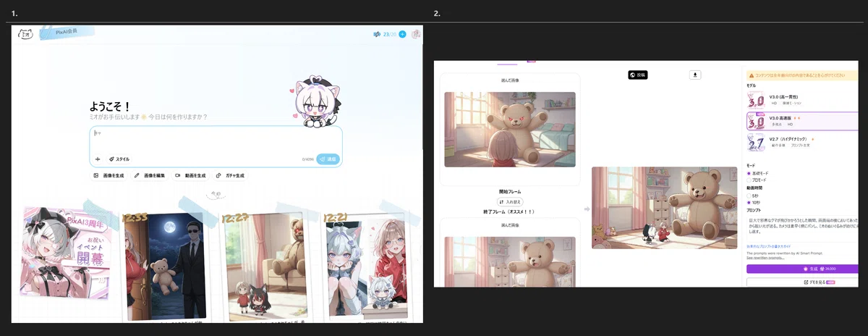Set video duration to 5秒
Image resolution: width=868 pixels, height=336 pixels.
tap(753, 196)
